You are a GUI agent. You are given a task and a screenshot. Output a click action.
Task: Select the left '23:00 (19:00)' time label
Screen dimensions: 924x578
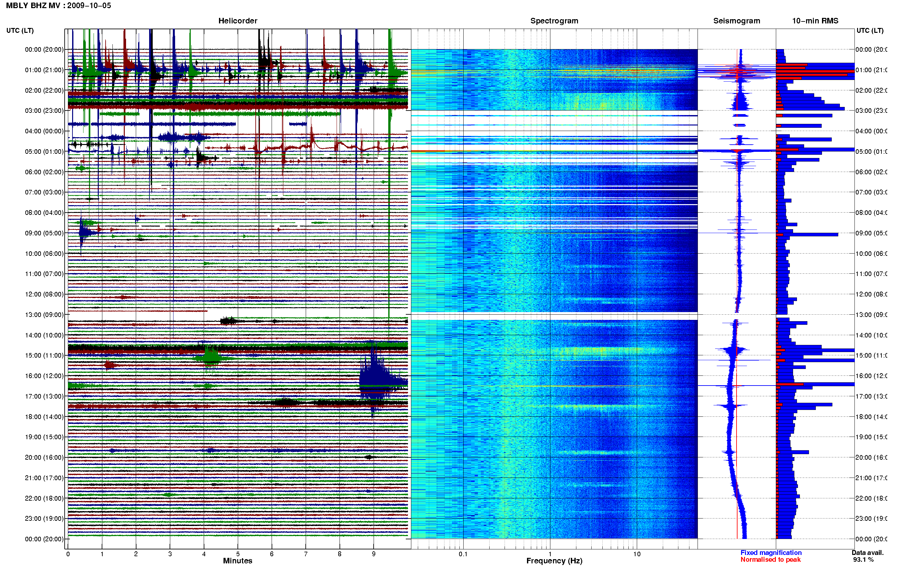coord(44,519)
